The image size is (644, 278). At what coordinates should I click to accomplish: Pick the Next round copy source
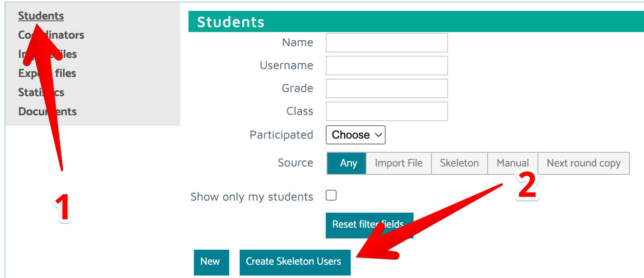583,163
